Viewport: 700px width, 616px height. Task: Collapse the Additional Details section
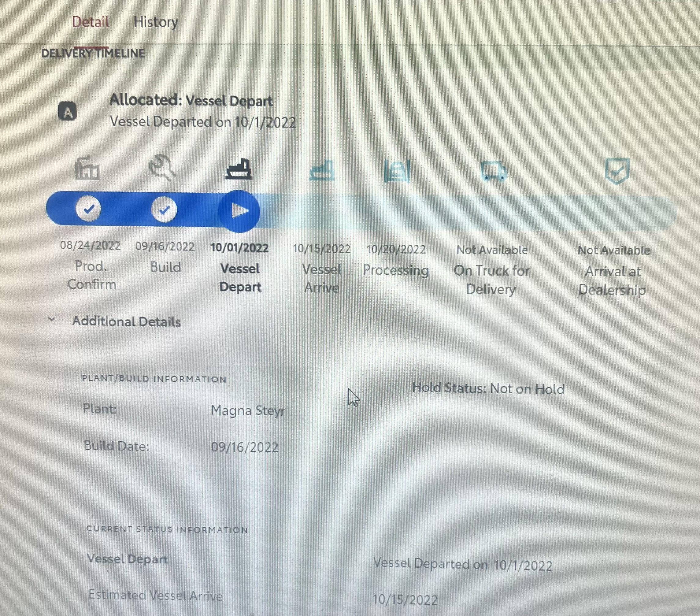click(52, 319)
